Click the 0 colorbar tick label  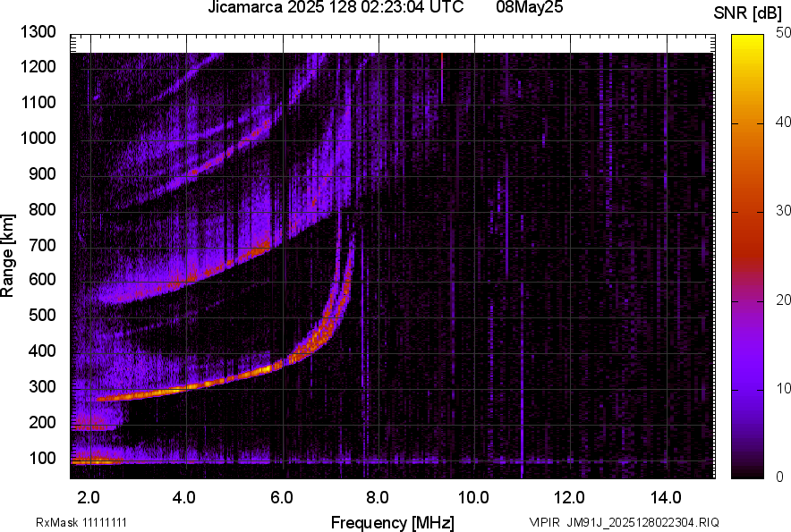[x=780, y=477]
